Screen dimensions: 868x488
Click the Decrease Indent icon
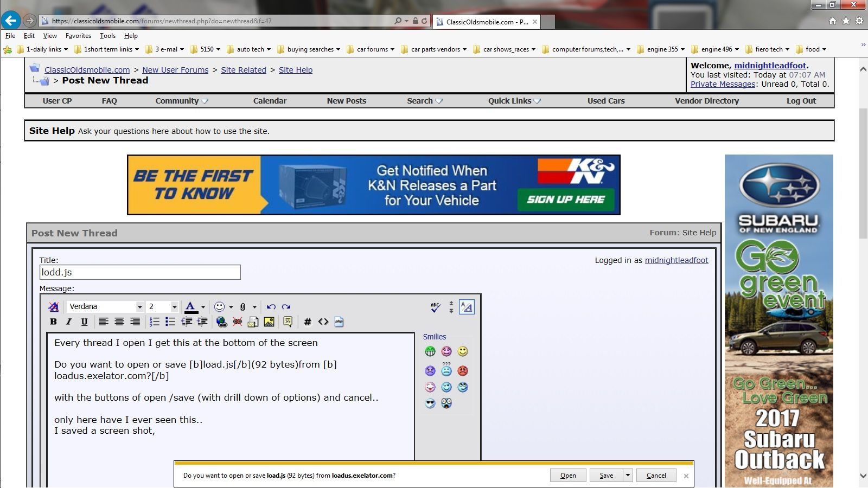[x=186, y=322]
